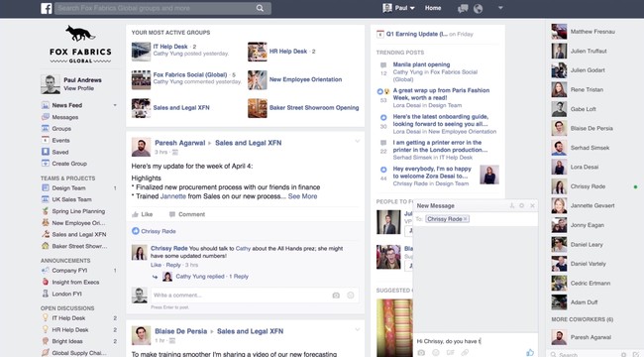Click View Profile under Paul Andrews
Viewport: 644px width, 357px height.
[79, 88]
